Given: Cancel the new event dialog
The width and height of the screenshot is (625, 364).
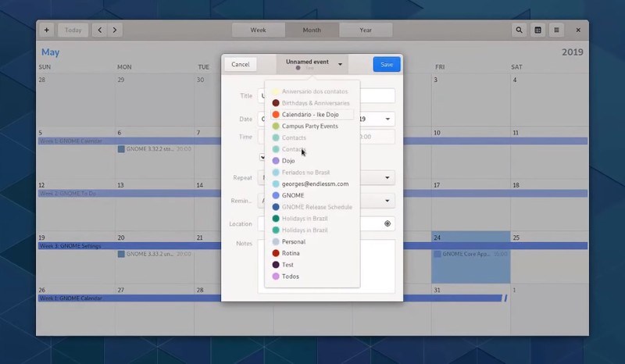Looking at the screenshot, I should [x=241, y=64].
